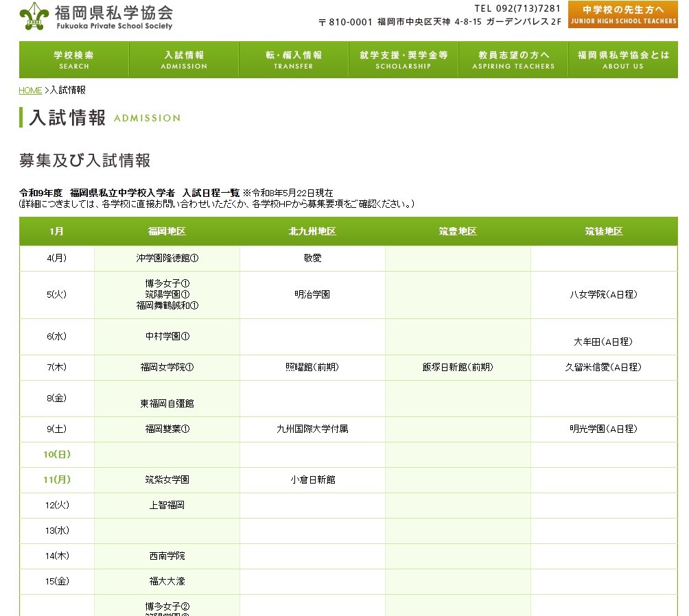Follow the HOME breadcrumb link
Viewport: 689px width, 616px height.
[30, 90]
